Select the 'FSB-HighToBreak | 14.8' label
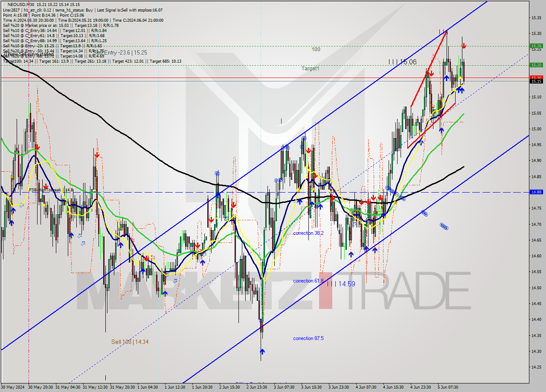546x392 pixels. [x=51, y=190]
